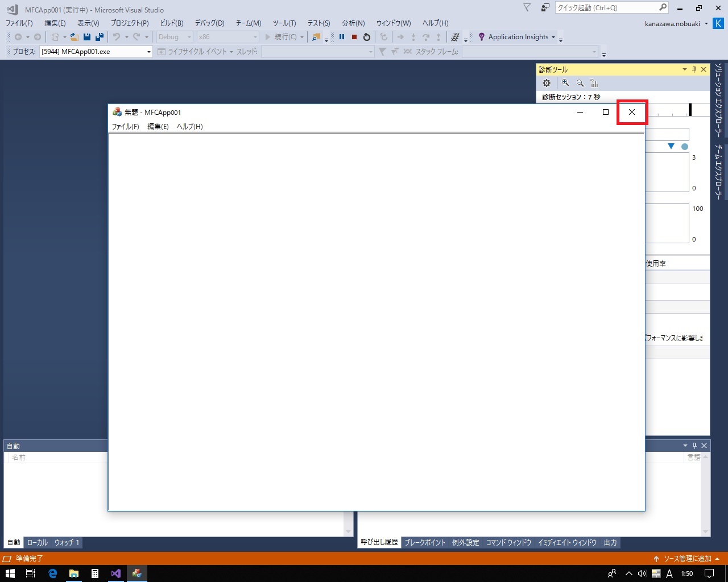Click the Save icon in toolbar
Viewport: 728px width, 582px height.
pyautogui.click(x=87, y=37)
